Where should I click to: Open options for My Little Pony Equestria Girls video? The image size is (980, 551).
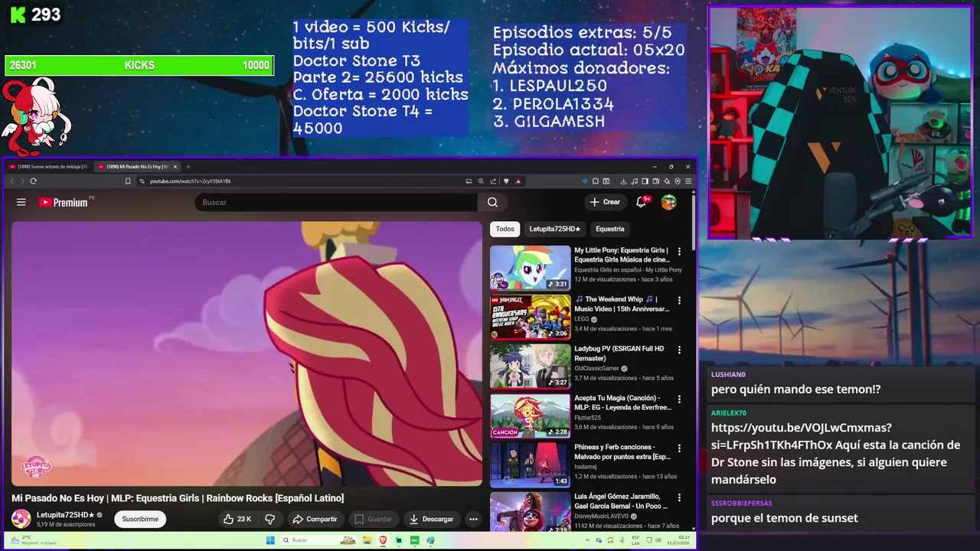pos(679,251)
